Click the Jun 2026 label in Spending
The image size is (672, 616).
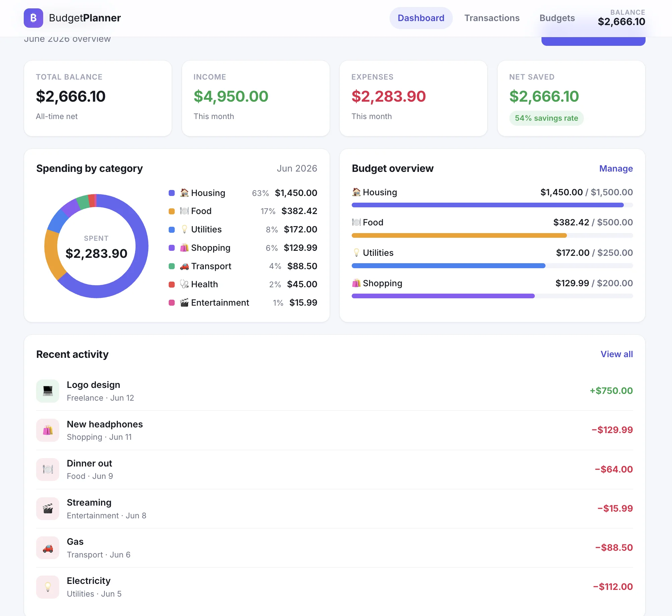297,169
